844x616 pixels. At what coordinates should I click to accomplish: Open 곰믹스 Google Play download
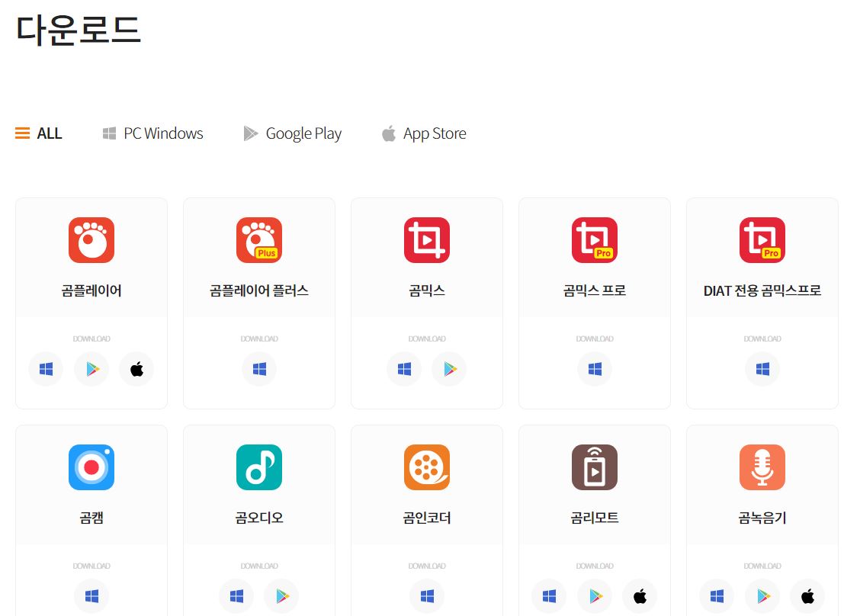(450, 369)
